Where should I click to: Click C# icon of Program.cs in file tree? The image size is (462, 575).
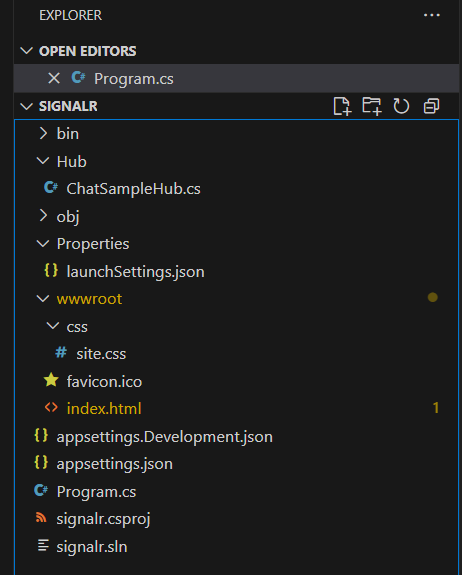coord(41,490)
